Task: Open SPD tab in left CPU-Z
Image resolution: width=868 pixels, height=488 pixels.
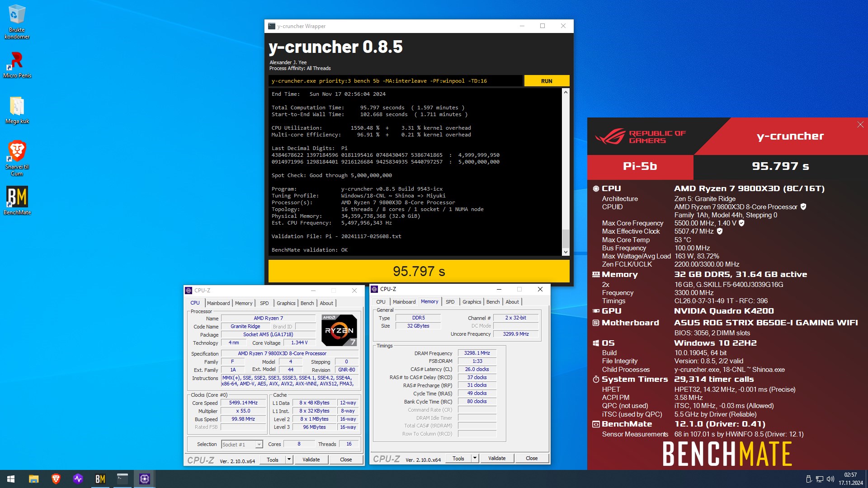Action: [x=264, y=303]
